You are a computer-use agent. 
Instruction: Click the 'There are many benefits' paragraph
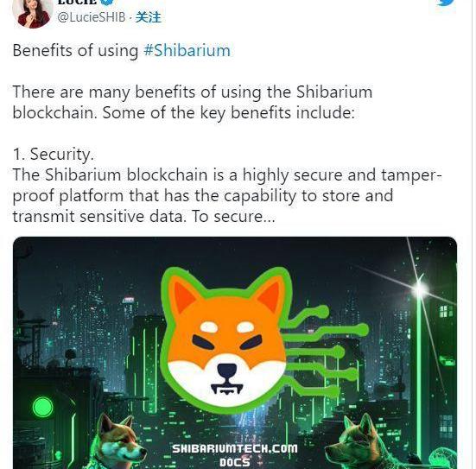coord(193,102)
